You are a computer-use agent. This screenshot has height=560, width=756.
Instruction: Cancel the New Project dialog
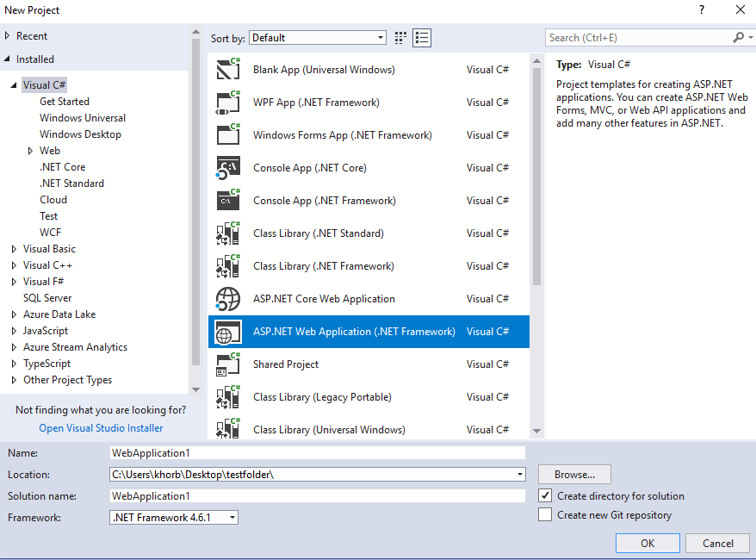pyautogui.click(x=718, y=543)
